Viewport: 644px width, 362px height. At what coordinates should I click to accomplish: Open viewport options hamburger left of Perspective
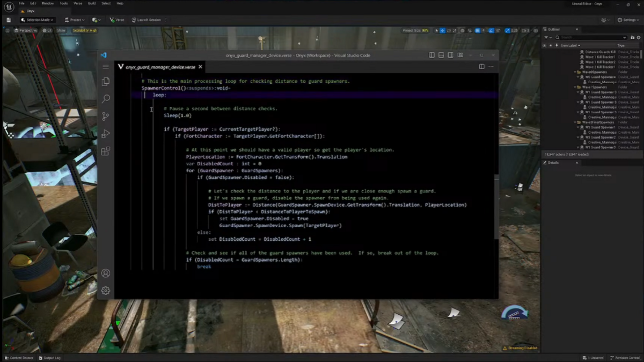coord(8,31)
